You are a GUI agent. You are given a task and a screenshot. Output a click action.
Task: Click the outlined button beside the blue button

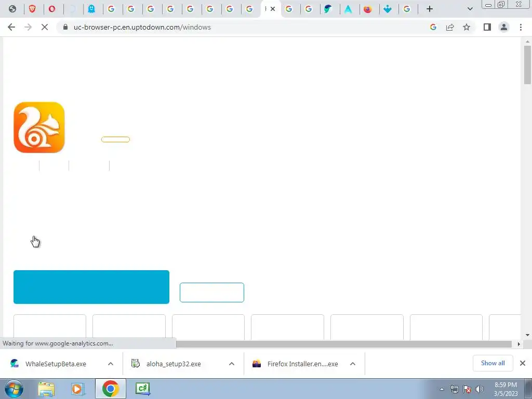click(x=212, y=292)
